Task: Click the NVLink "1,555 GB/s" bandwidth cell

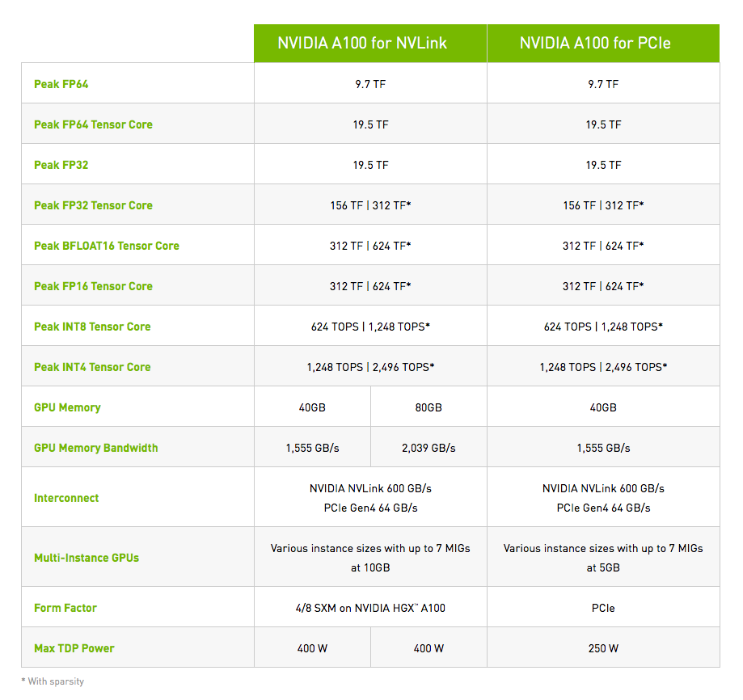Action: coord(312,448)
